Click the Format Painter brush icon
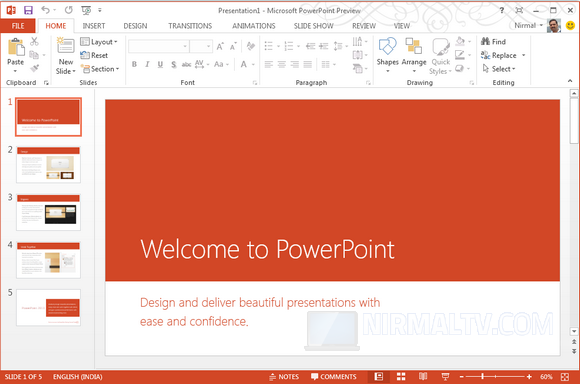 34,68
